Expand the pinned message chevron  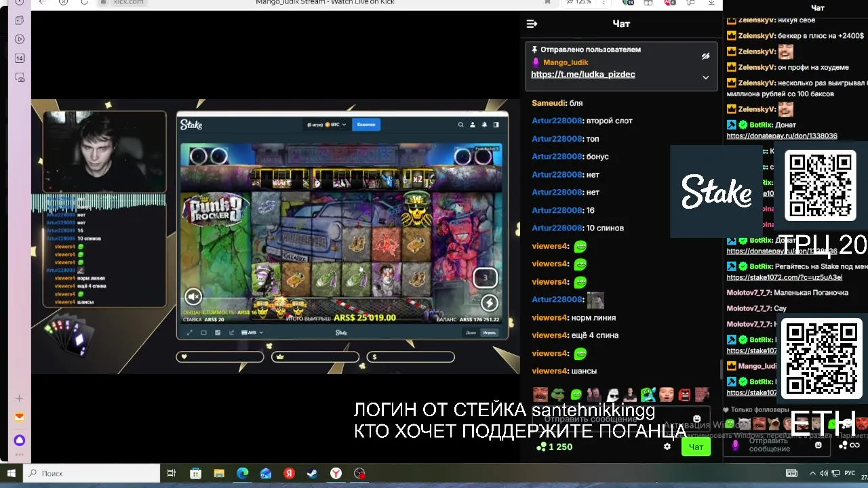point(705,77)
